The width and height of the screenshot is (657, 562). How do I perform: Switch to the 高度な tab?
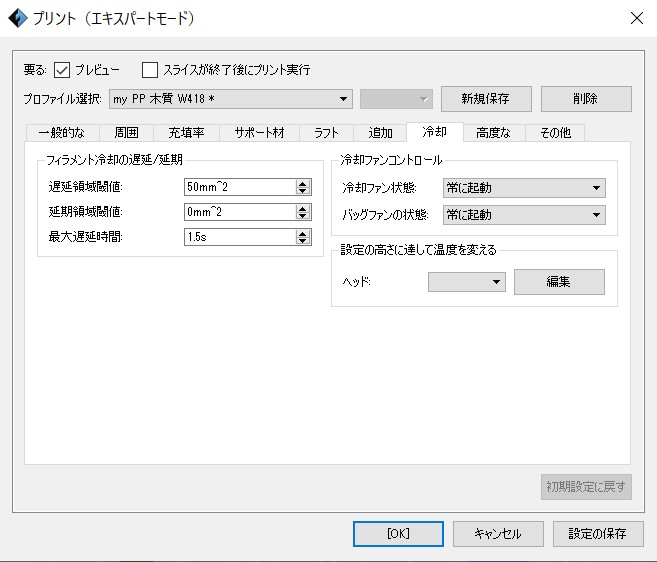pyautogui.click(x=494, y=133)
